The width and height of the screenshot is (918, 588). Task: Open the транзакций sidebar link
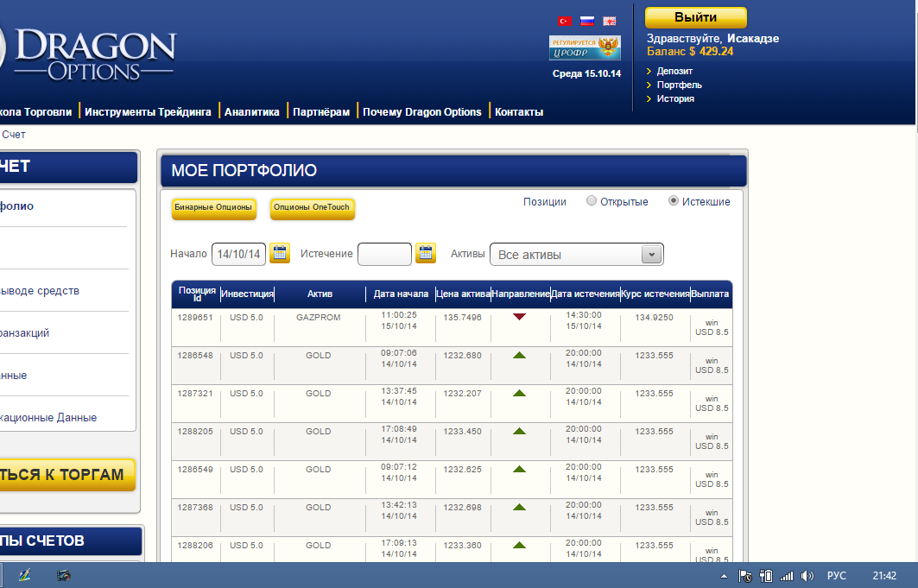(24, 333)
